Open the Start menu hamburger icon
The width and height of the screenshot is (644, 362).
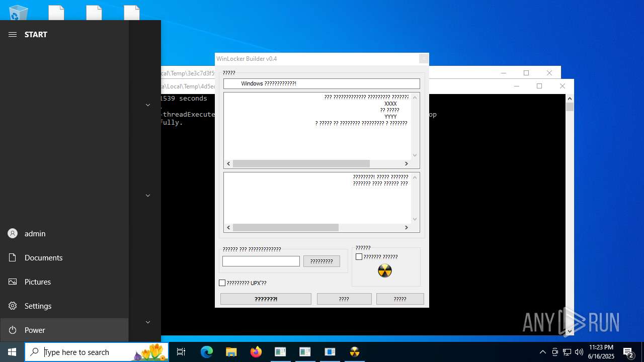click(13, 34)
